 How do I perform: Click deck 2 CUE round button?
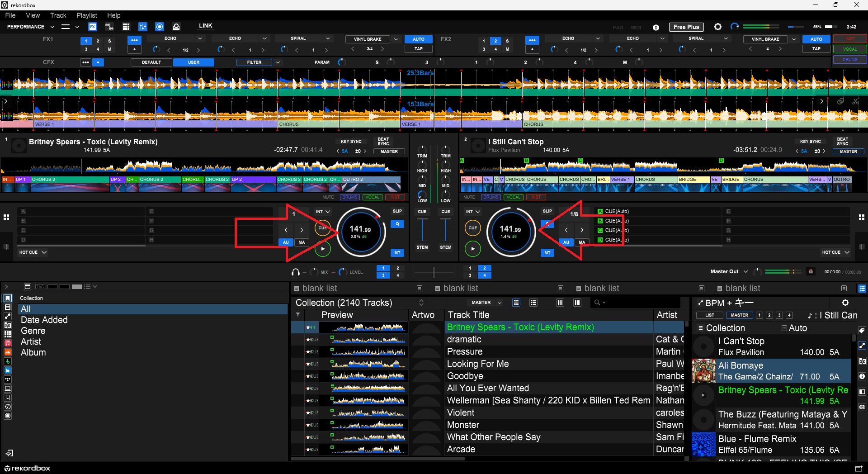pyautogui.click(x=472, y=228)
